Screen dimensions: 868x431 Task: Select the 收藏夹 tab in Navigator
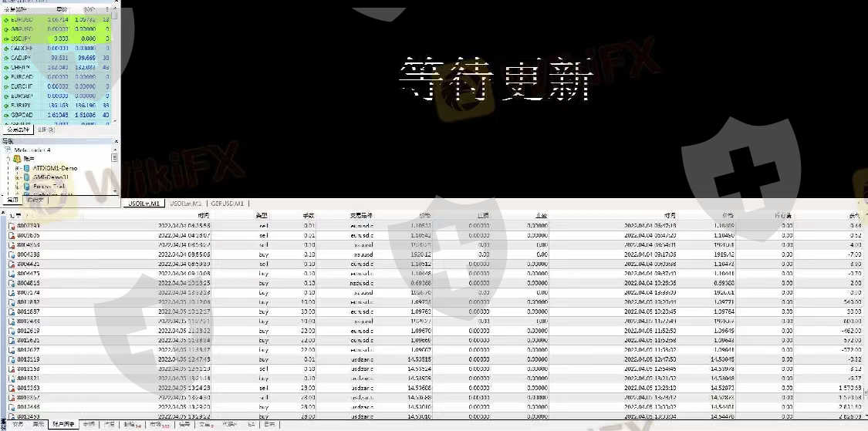(35, 199)
